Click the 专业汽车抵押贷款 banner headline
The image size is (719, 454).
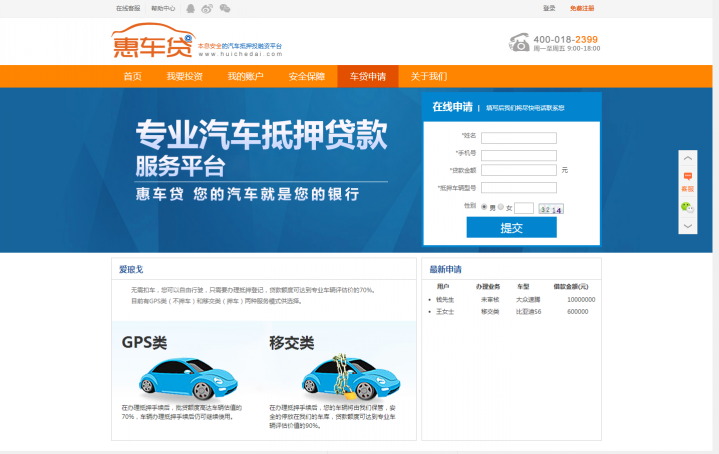(x=262, y=134)
